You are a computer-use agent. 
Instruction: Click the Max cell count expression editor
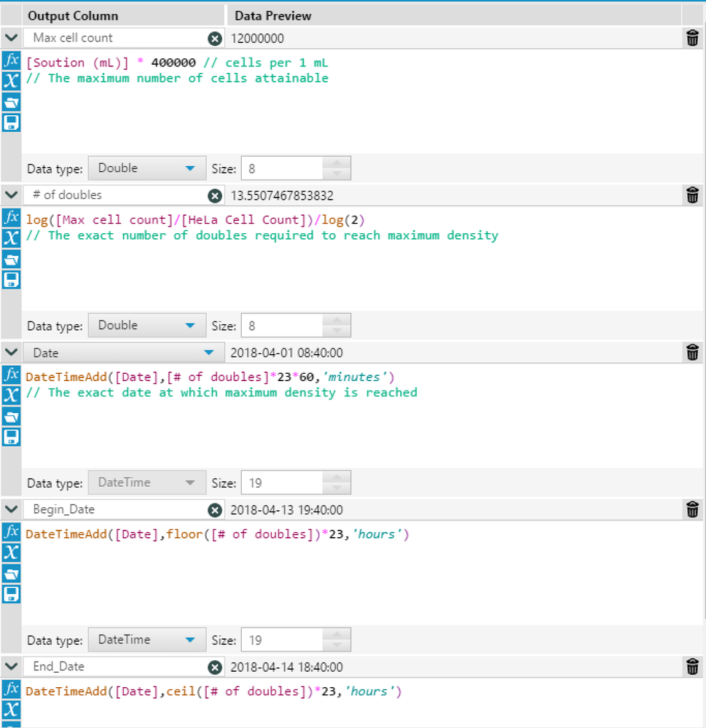coord(362,101)
